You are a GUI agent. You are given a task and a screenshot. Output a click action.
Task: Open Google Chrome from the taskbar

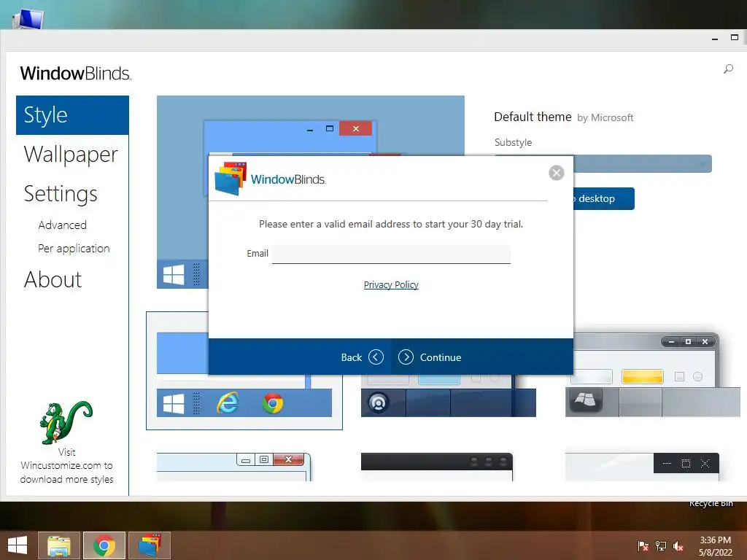[x=104, y=545]
